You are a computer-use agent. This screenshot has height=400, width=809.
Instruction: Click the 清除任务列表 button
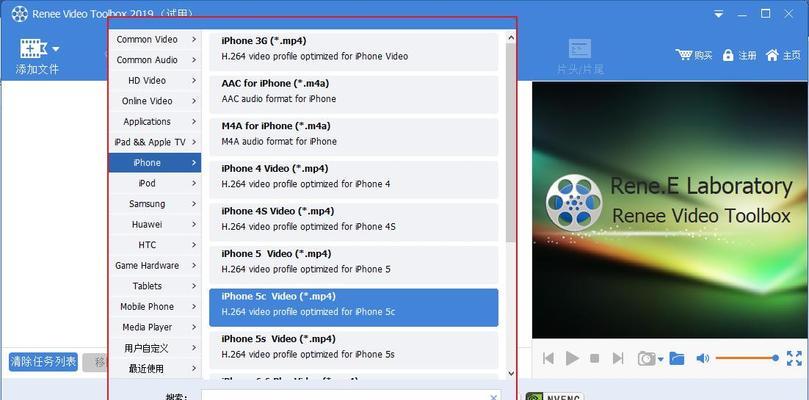click(43, 361)
